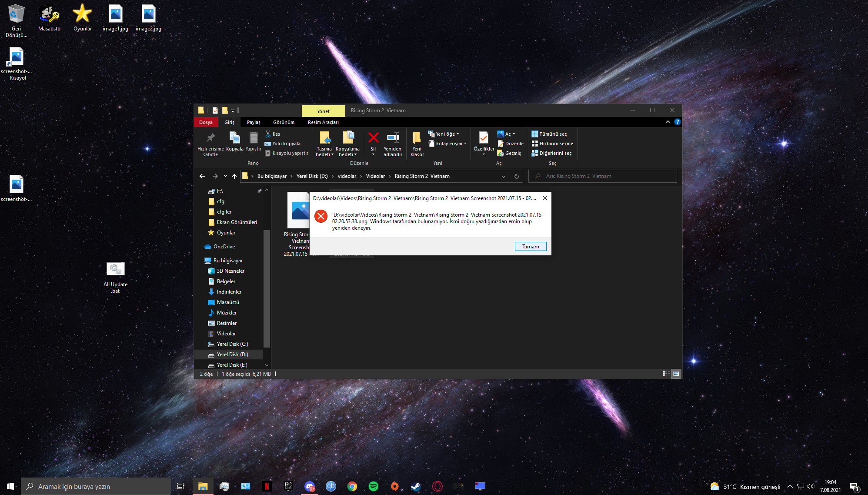
Task: Click Yolu kopyala in ribbon
Action: pyautogui.click(x=283, y=144)
